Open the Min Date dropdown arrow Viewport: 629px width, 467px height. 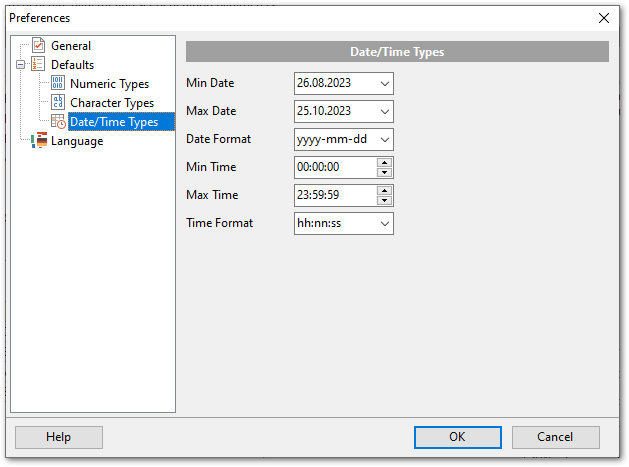385,83
